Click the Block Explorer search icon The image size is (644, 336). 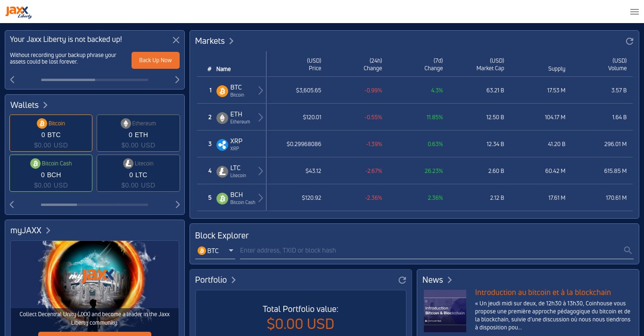click(627, 250)
